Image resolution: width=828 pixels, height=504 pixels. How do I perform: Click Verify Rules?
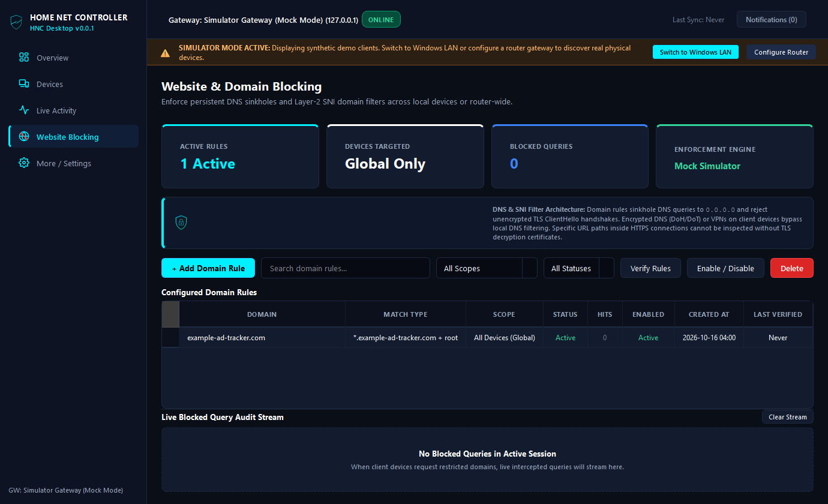[x=650, y=268]
